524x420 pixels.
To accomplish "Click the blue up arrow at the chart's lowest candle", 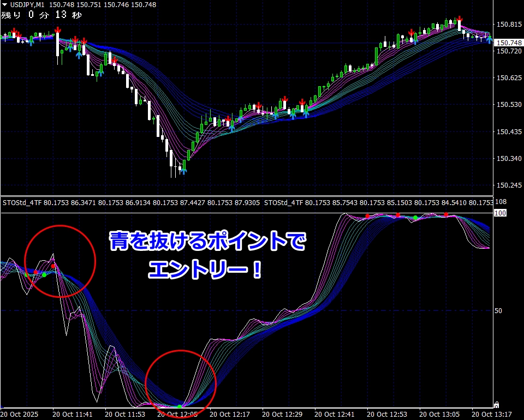I will coord(184,170).
